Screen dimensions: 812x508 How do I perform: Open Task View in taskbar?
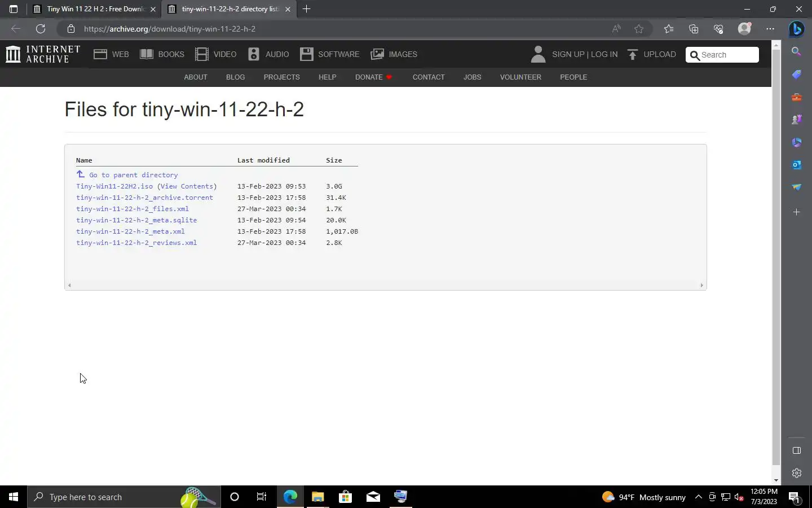[262, 497]
